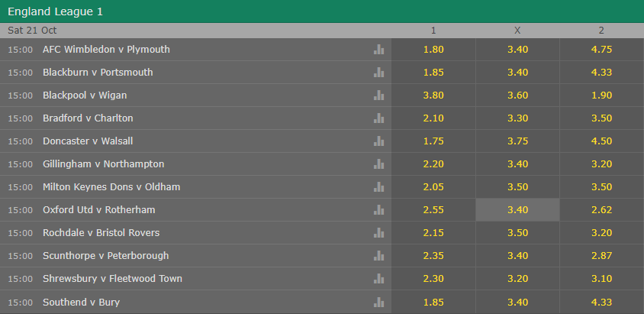Open stats icon for Scunthorpe v Peterborough
Image resolution: width=644 pixels, height=314 pixels.
(x=378, y=256)
